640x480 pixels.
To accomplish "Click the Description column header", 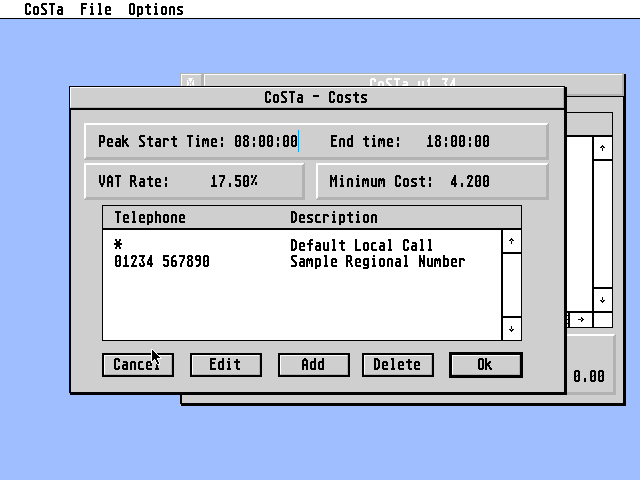I will click(x=334, y=218).
